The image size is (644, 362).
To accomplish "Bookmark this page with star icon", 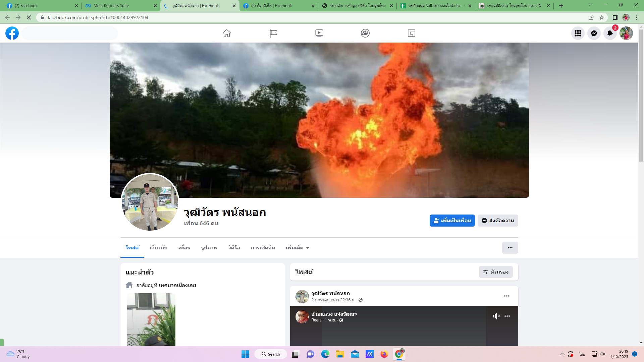I will [602, 17].
